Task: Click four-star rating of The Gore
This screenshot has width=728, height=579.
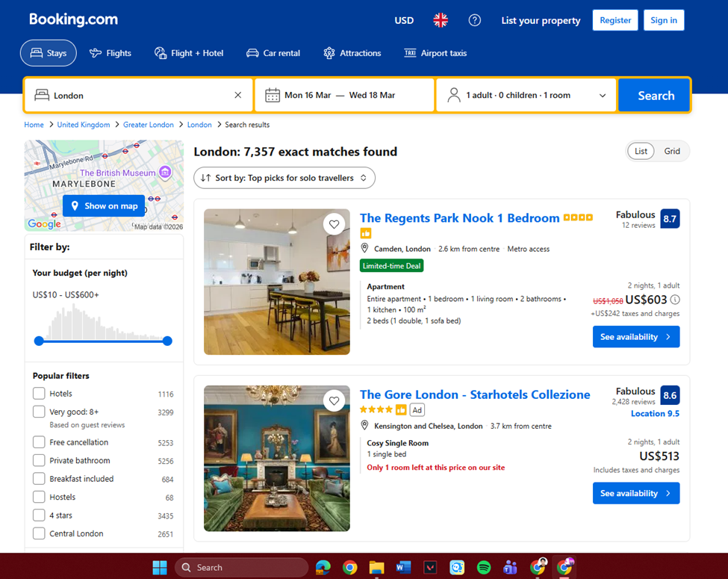Action: (x=376, y=410)
